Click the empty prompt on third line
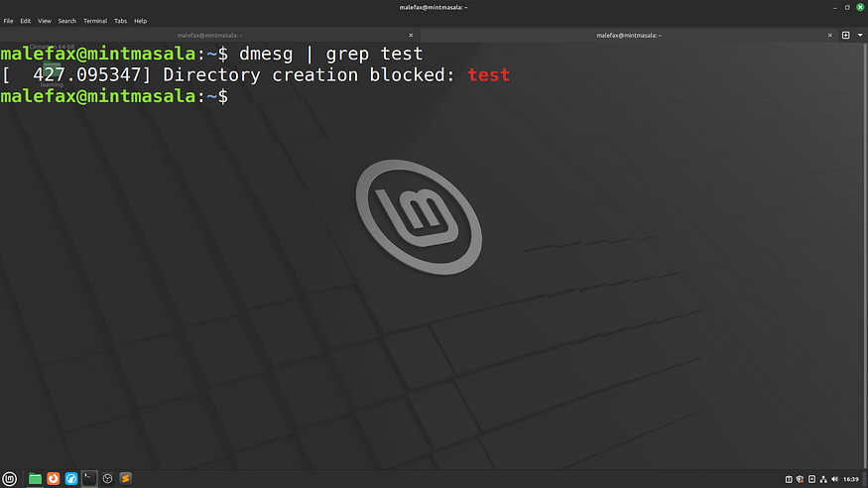868x488 pixels. pyautogui.click(x=114, y=96)
